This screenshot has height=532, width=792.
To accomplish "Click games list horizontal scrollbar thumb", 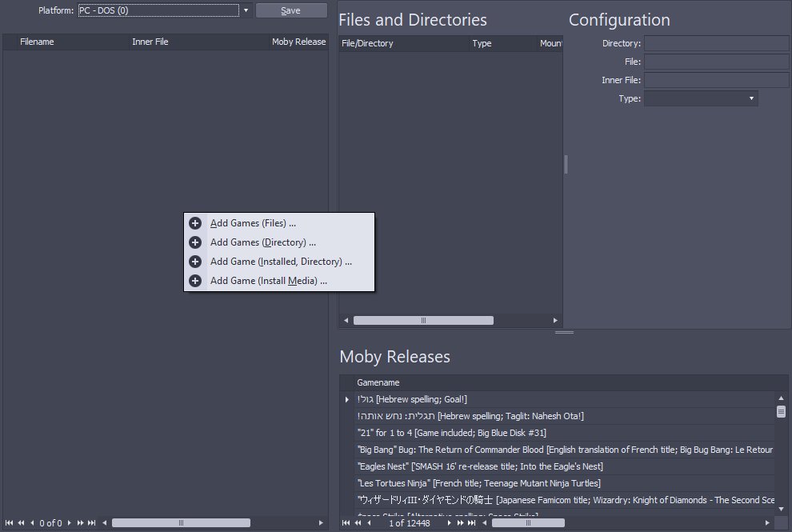I will tap(181, 523).
